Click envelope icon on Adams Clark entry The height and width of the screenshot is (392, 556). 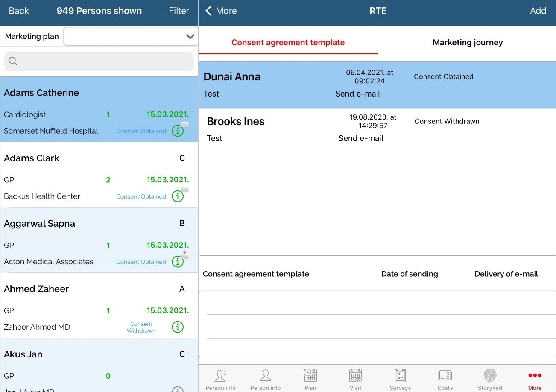pos(184,190)
